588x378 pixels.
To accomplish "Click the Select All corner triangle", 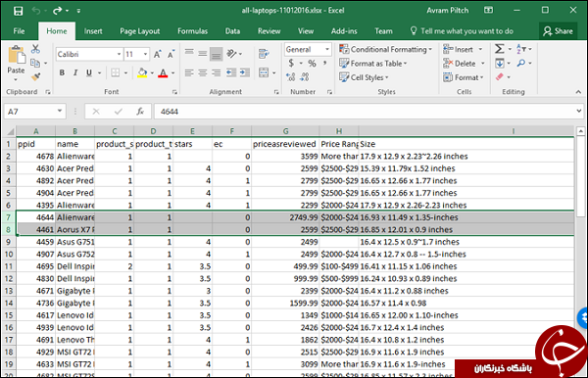I will (x=10, y=131).
